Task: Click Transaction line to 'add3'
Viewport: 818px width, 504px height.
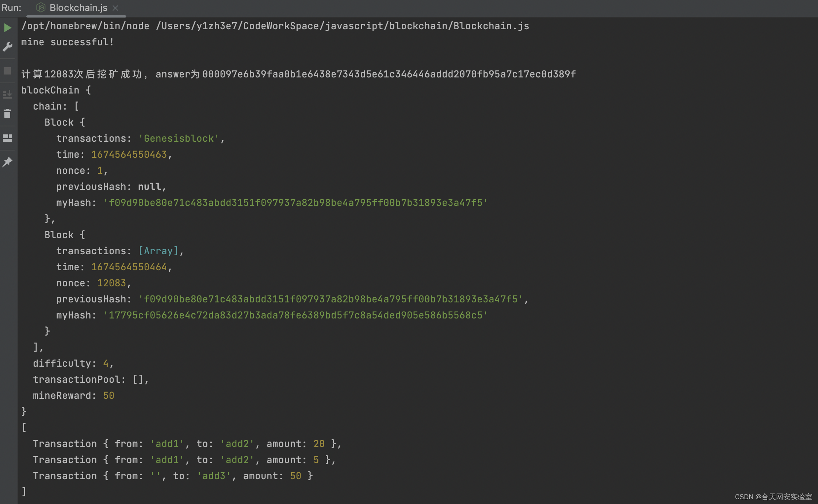Action: (173, 476)
